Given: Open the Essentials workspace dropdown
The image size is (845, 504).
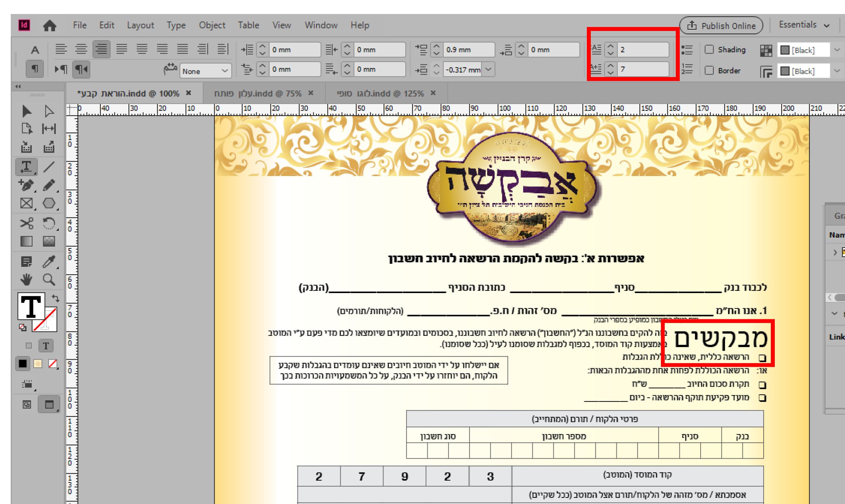Looking at the screenshot, I should click(804, 25).
